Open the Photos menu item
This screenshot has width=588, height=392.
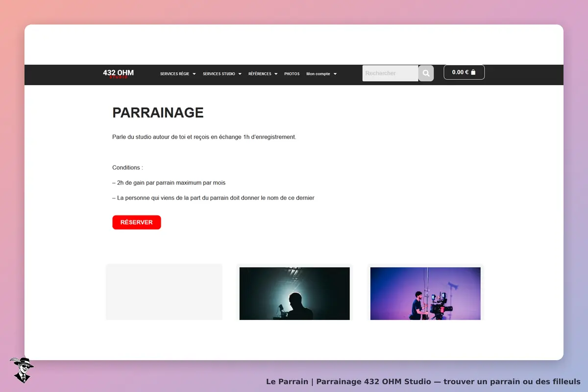[292, 74]
